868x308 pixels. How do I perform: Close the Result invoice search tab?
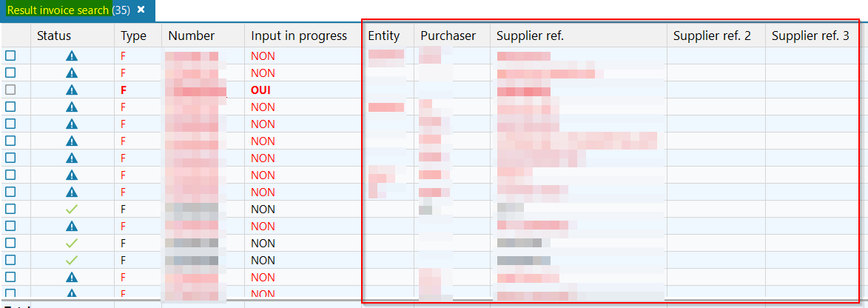pyautogui.click(x=141, y=10)
